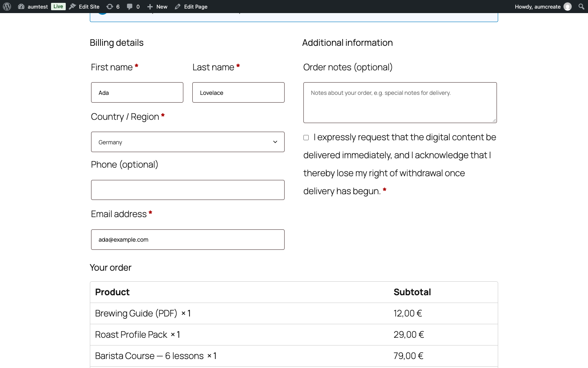The width and height of the screenshot is (588, 368).
Task: Open admin bar search magnifier
Action: click(581, 7)
